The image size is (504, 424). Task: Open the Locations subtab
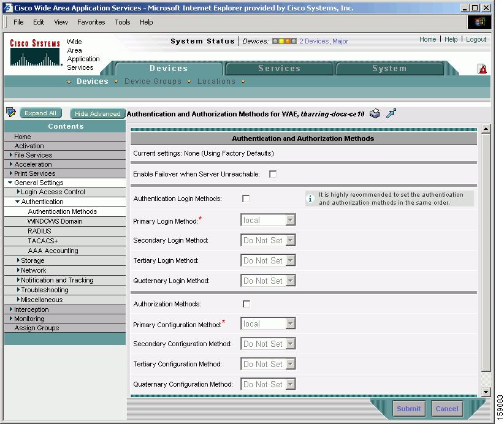click(x=216, y=81)
